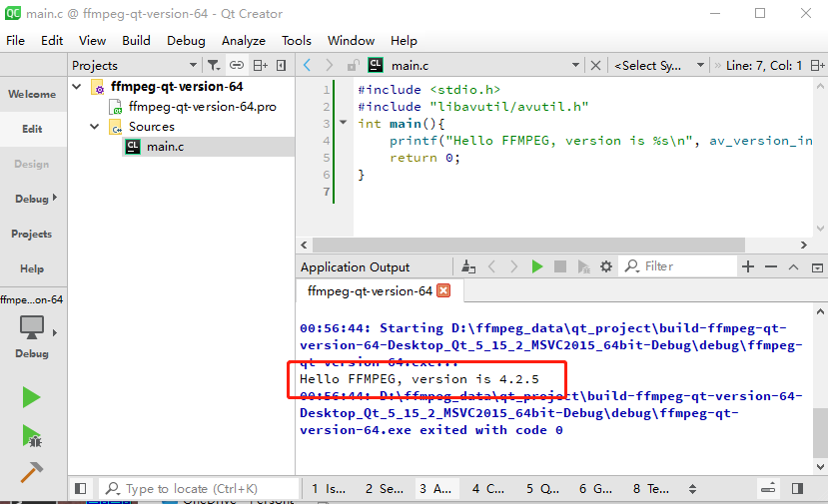828x504 pixels.
Task: Open the Help menu
Action: coord(404,41)
